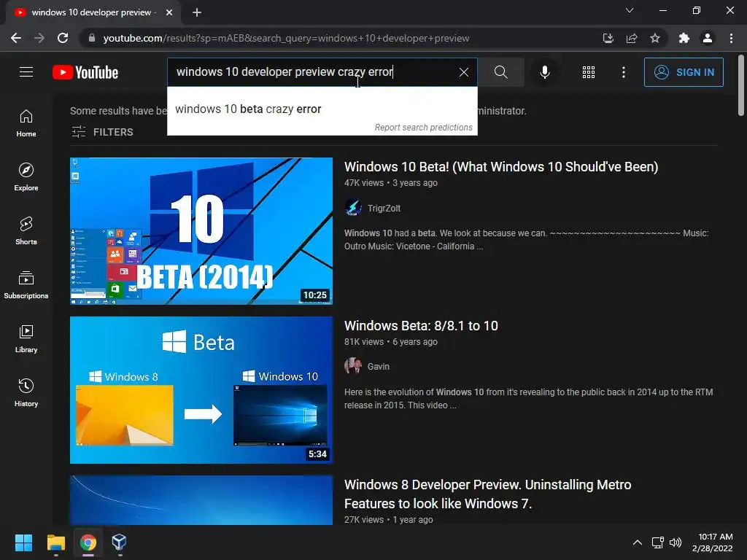Close the 'windows 10 developer preview' tab

(x=169, y=12)
